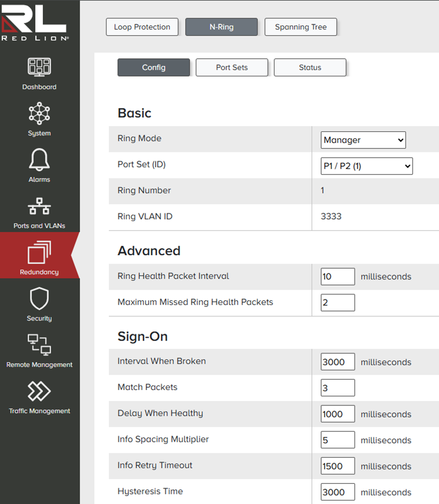The height and width of the screenshot is (504, 439).
Task: Expand the Ring Mode dropdown
Action: tap(363, 140)
